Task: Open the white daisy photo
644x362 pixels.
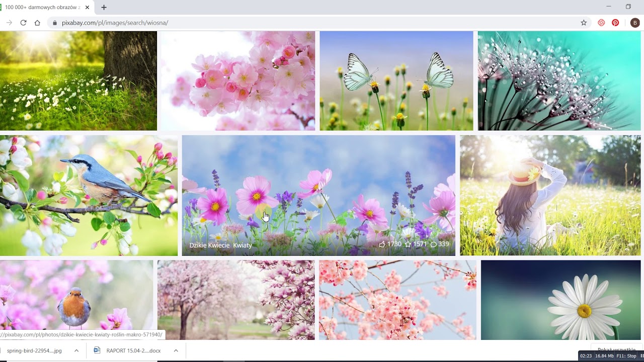Action: [x=561, y=300]
